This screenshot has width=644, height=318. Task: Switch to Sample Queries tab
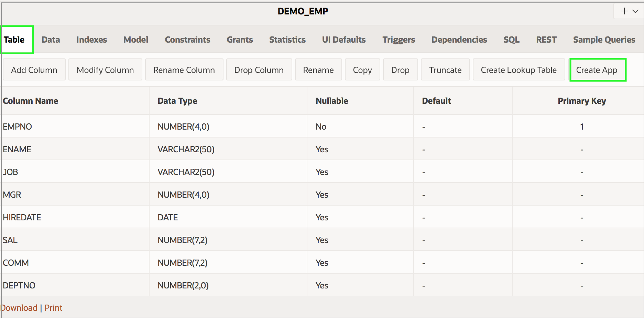(x=604, y=40)
